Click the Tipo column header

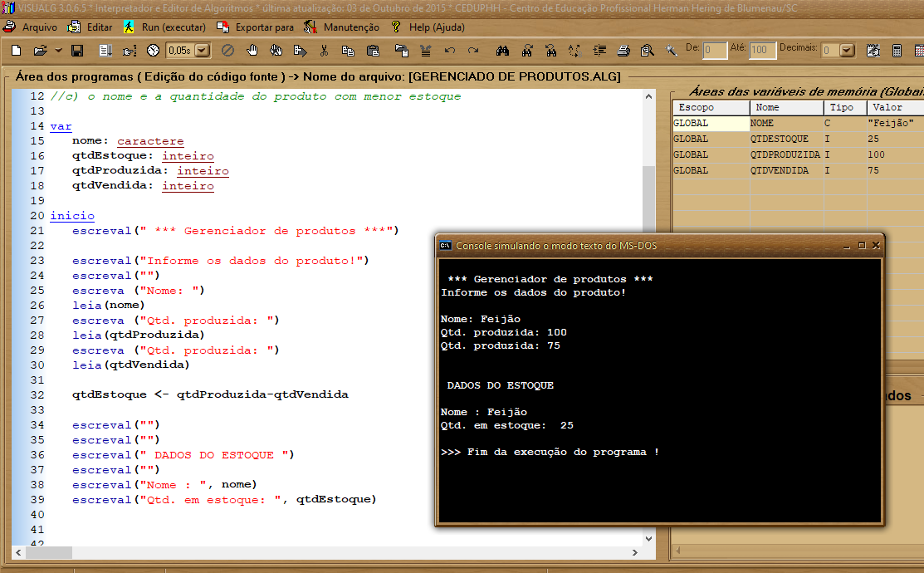(845, 107)
